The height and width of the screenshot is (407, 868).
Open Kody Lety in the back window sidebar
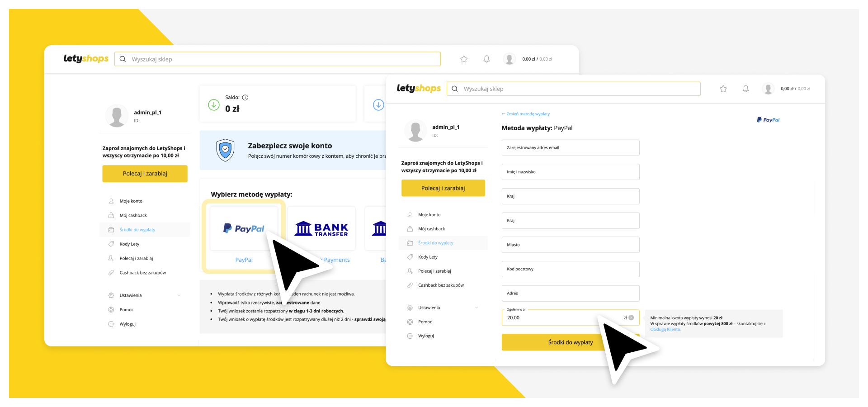129,244
